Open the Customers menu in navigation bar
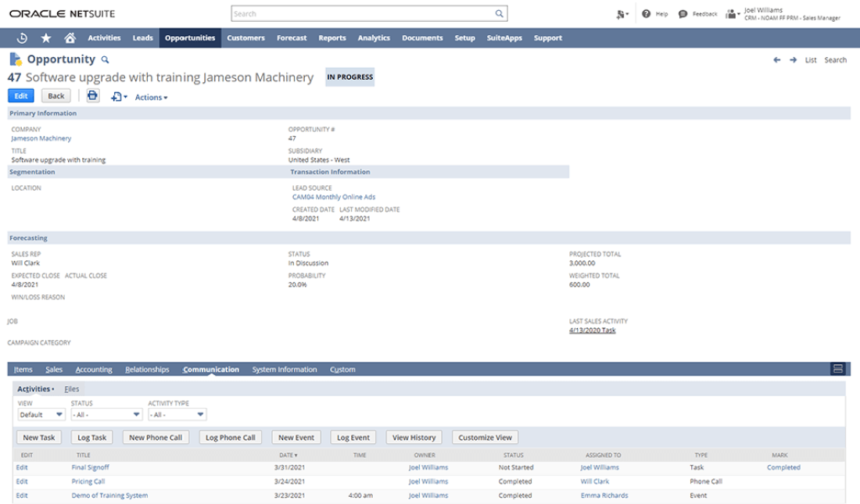The image size is (860, 504). click(x=245, y=38)
